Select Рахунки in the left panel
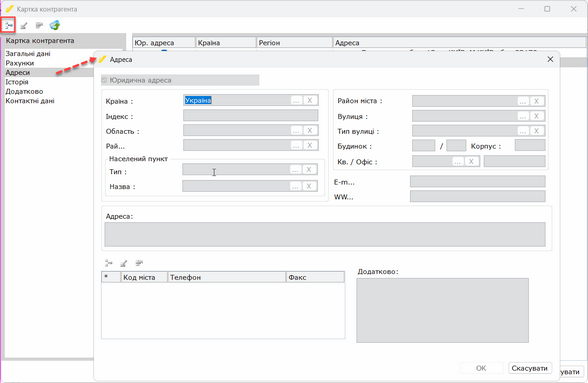Viewport: 588px width, 383px height. (20, 63)
